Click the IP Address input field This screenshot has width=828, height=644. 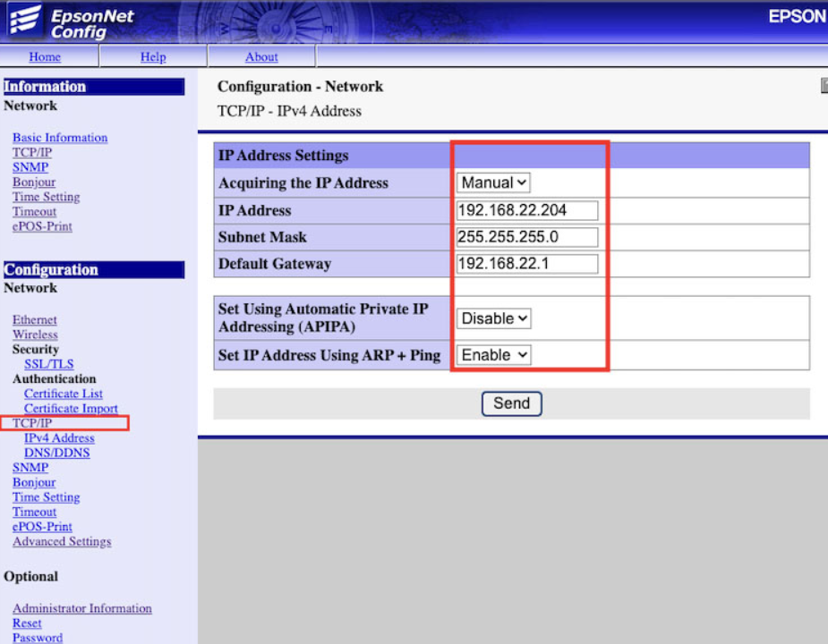(x=526, y=210)
